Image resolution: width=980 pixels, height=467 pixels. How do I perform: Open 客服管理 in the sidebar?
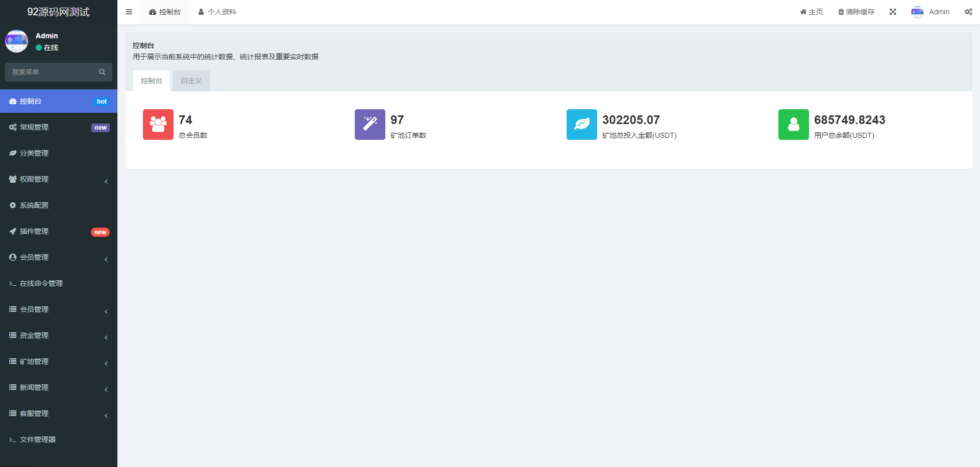[x=59, y=413]
